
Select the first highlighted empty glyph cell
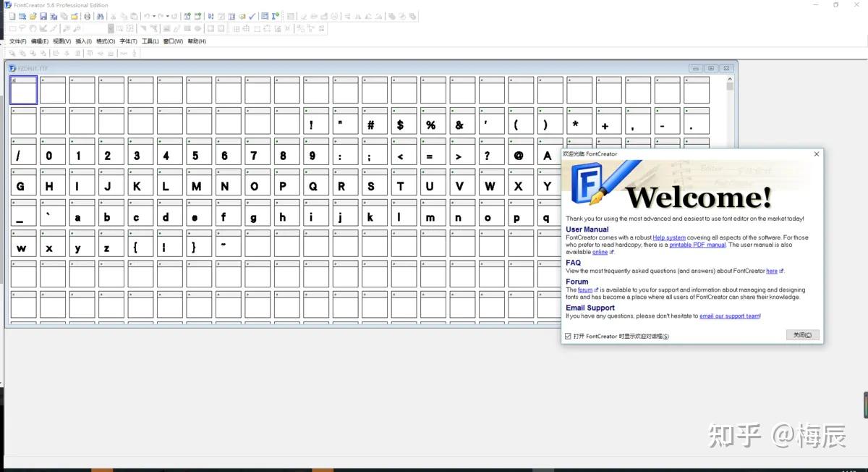(x=24, y=90)
